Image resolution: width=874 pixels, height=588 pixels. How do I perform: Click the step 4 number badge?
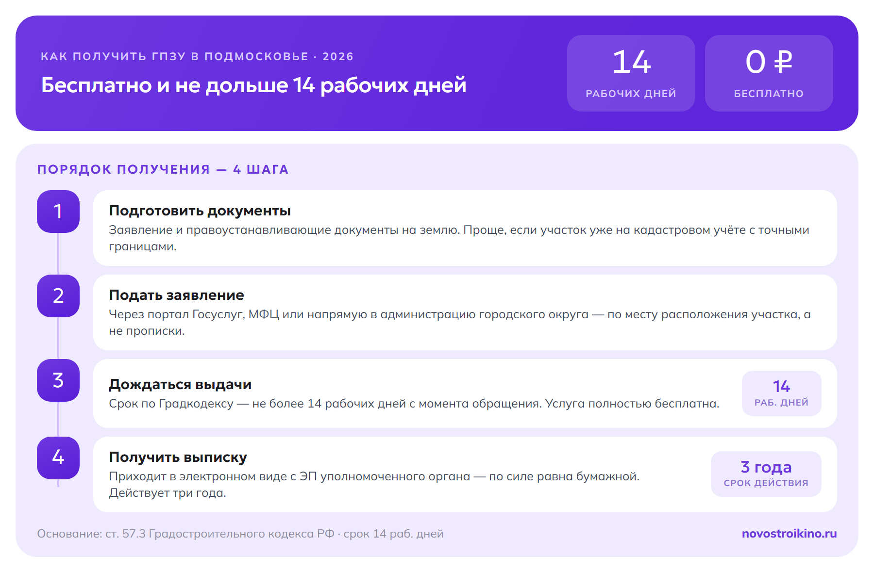[58, 458]
